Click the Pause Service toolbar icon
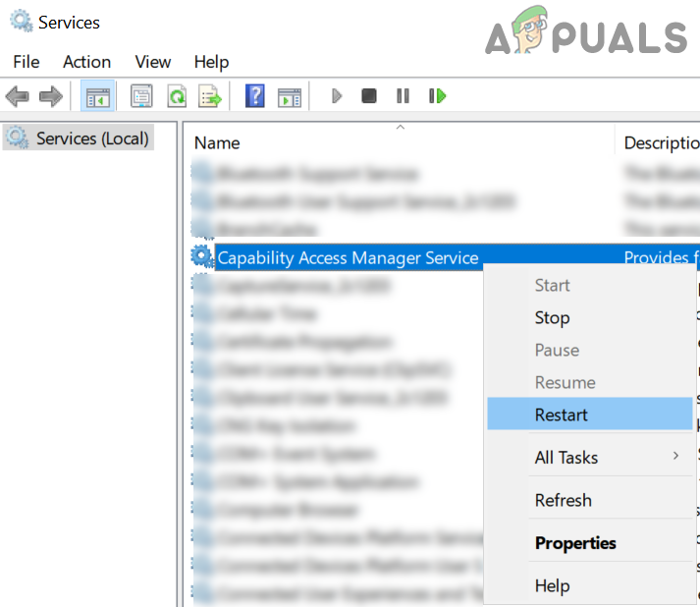 (403, 95)
